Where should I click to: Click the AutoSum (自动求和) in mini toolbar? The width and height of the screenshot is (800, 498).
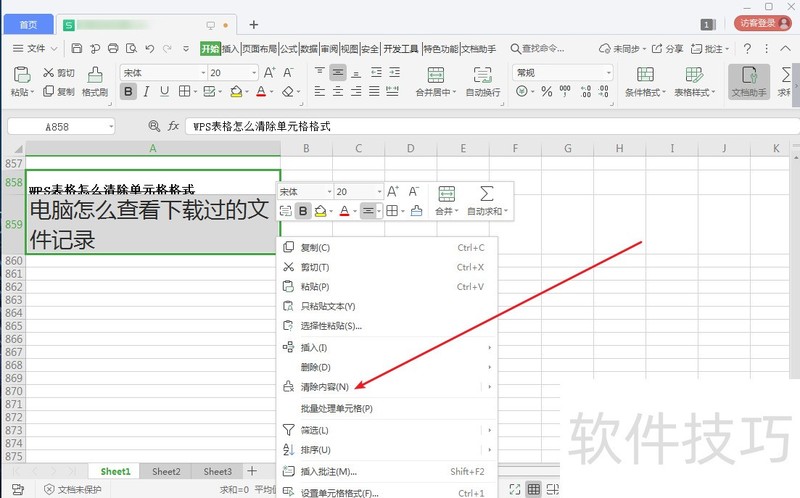(x=487, y=201)
